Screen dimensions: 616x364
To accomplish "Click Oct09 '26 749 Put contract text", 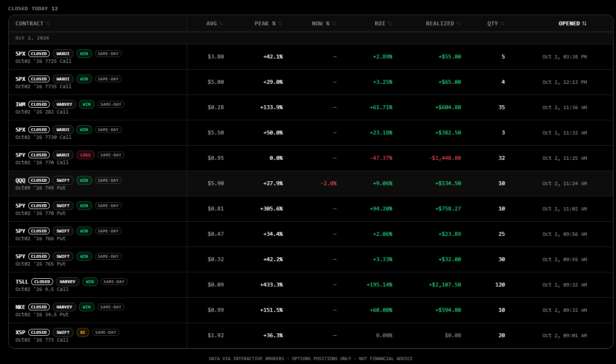I will pos(40,188).
